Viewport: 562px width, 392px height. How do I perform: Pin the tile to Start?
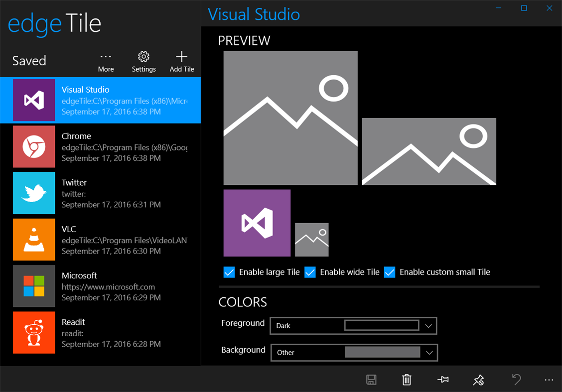[442, 380]
